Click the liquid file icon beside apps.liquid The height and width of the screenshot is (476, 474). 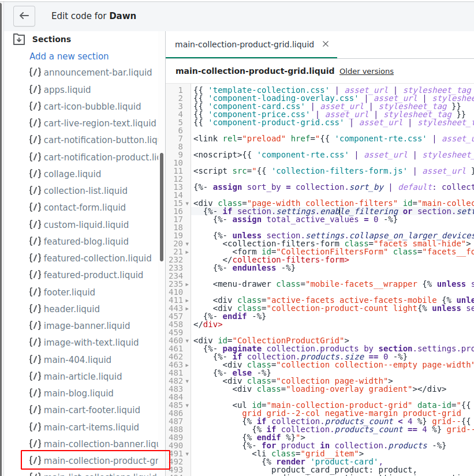(35, 89)
